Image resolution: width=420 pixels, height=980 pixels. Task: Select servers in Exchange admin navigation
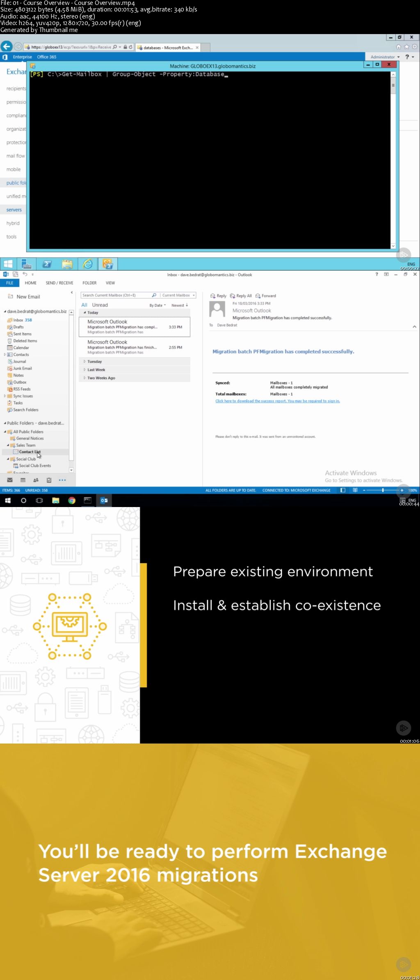coord(14,210)
